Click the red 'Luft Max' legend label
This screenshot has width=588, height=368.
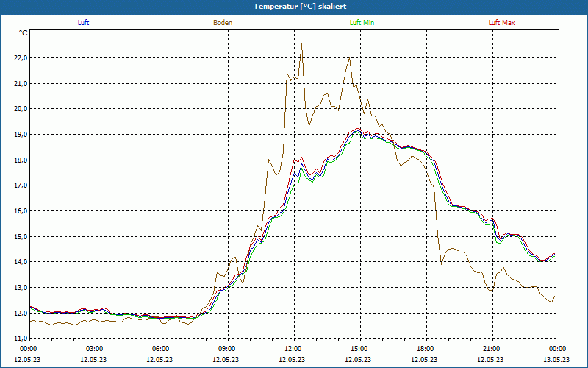coord(501,23)
